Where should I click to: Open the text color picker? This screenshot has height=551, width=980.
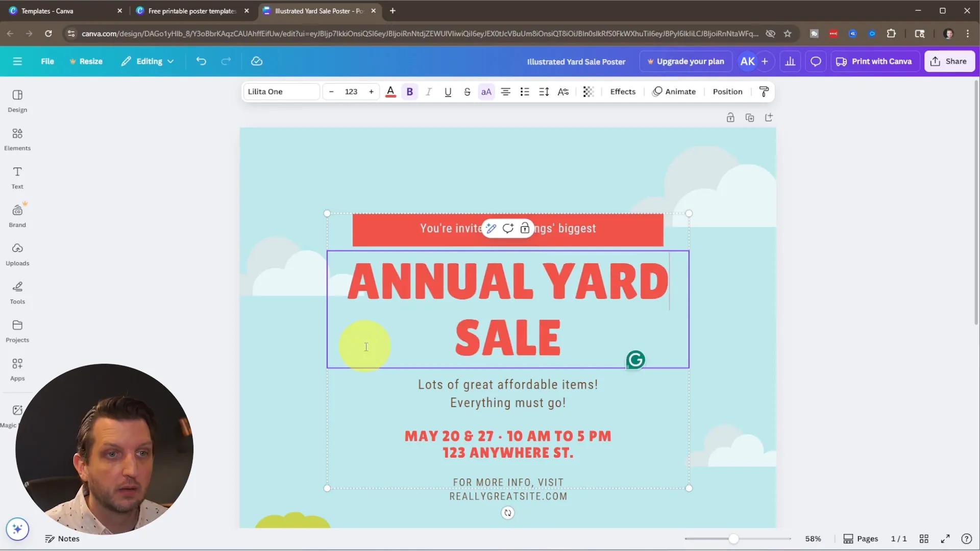pos(390,92)
